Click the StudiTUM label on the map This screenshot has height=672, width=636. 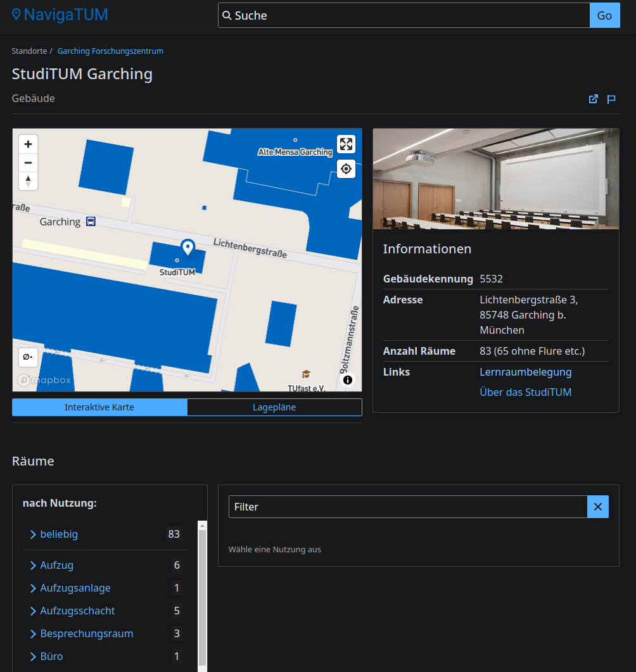point(177,272)
